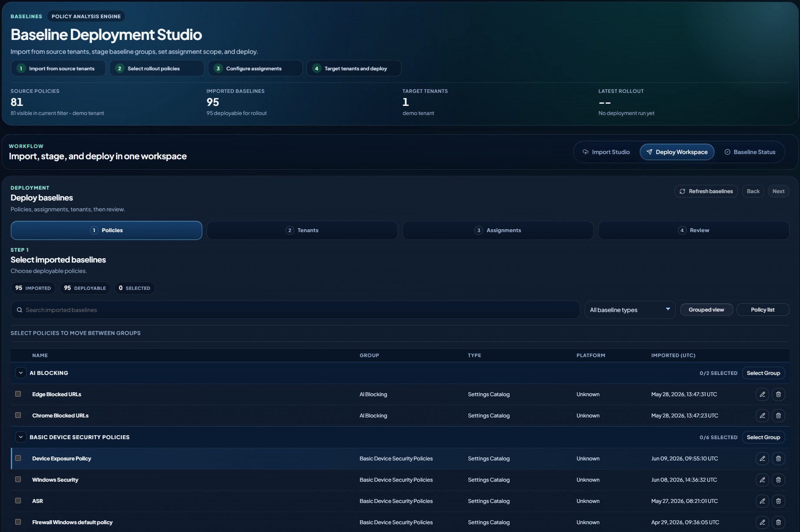Click the Device Exposure Policy name
Screen dimensions: 800x532
pos(62,459)
